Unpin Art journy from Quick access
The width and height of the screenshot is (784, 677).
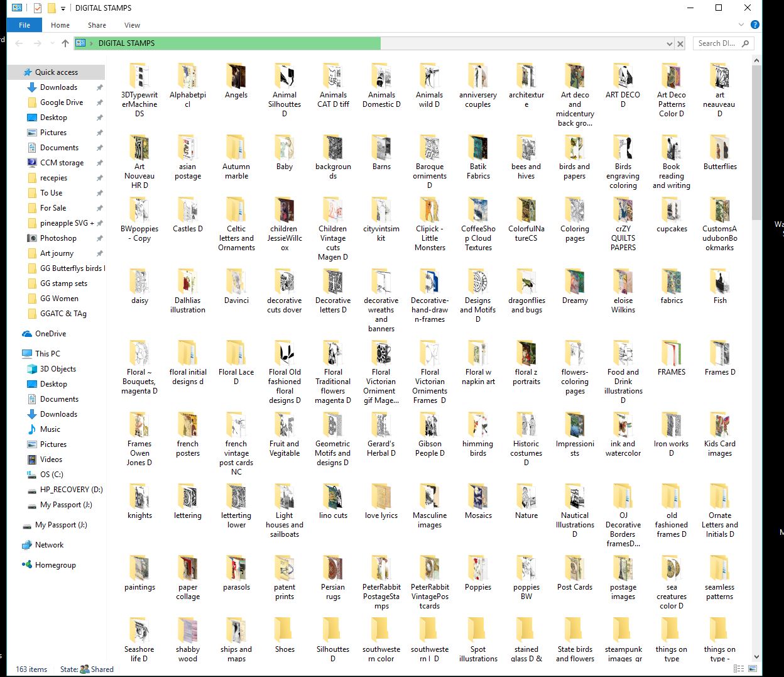click(x=99, y=253)
